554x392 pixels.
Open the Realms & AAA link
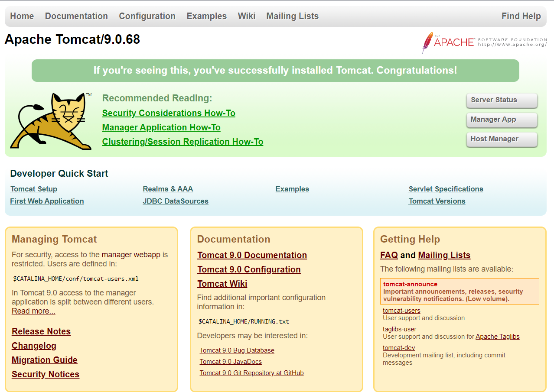pyautogui.click(x=168, y=189)
